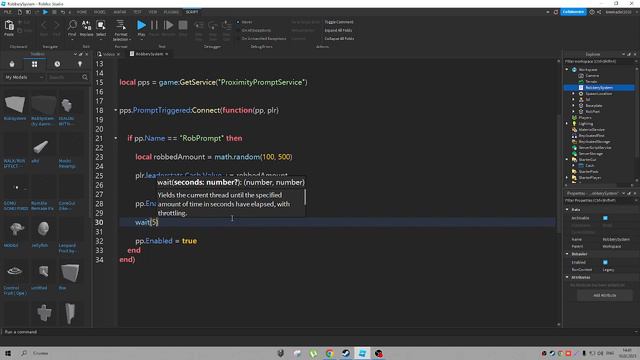Switch to the VIEW ribbon tab
This screenshot has width=640, height=360.
click(x=153, y=12)
